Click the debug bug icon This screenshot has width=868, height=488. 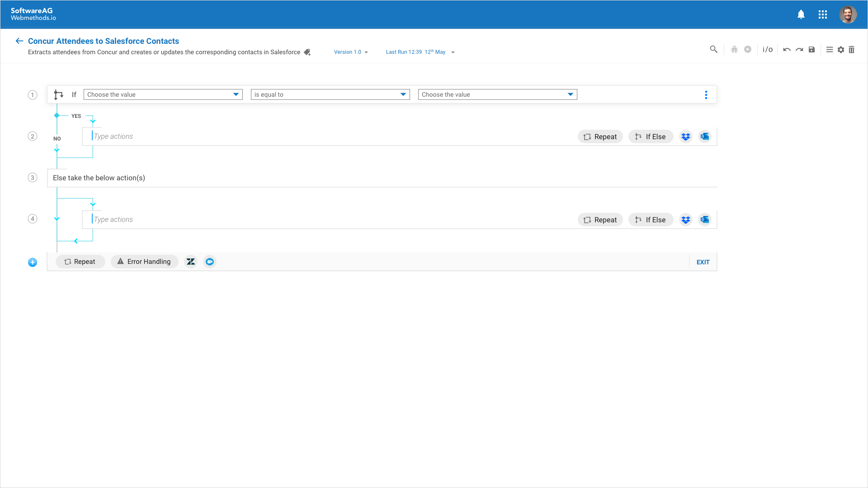point(735,49)
